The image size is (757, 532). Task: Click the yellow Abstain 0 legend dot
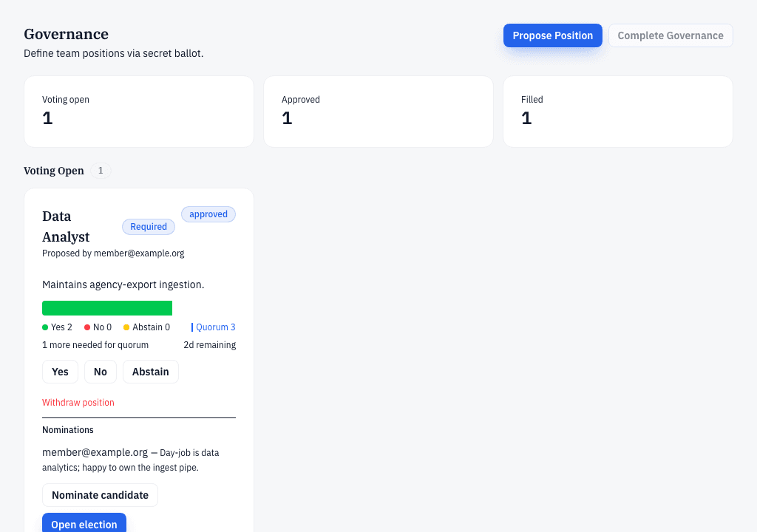tap(126, 327)
